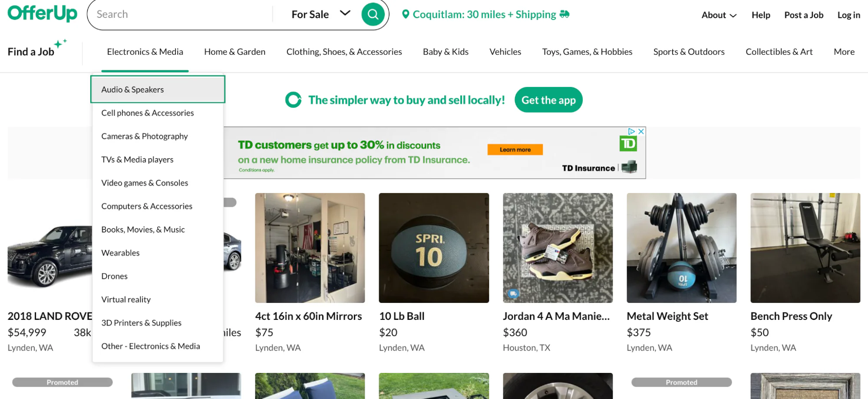Screen dimensions: 868x399
Task: Click the shipping truck icon after Coquitlam
Action: [x=564, y=14]
